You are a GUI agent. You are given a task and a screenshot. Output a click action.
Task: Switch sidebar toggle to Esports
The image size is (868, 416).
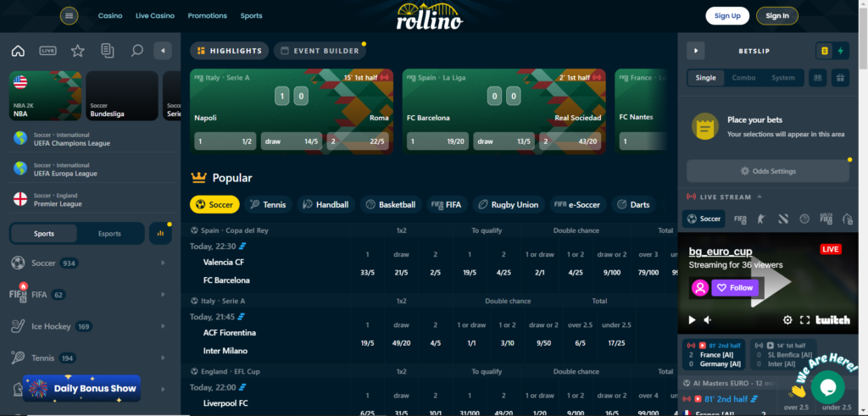[x=109, y=234]
